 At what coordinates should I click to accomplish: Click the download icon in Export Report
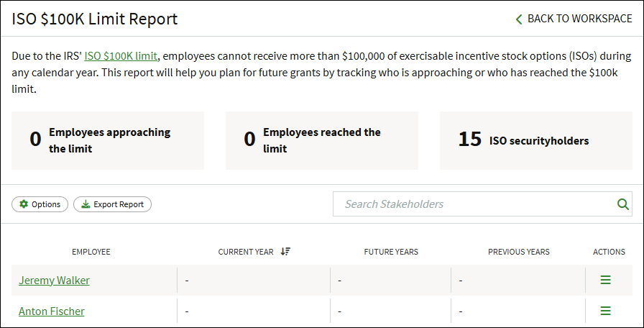(x=86, y=204)
